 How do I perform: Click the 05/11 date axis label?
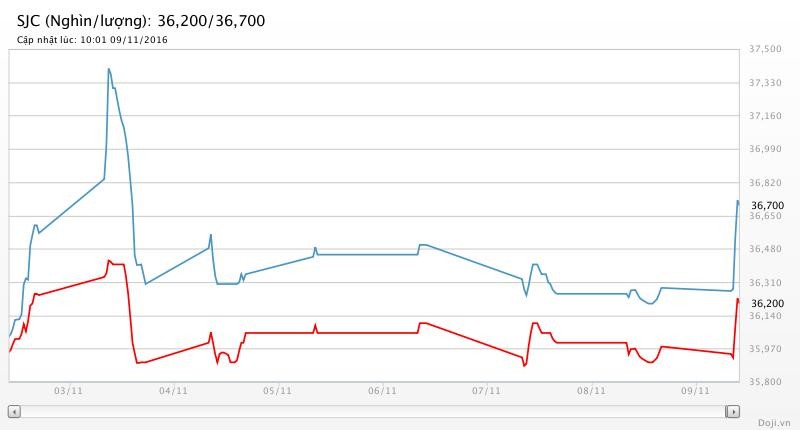point(277,392)
